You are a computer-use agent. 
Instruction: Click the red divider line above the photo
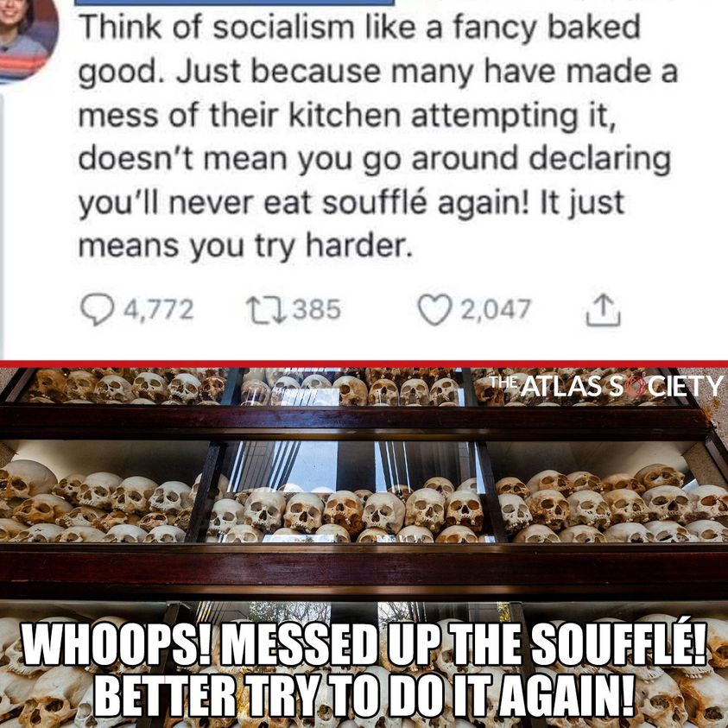[x=364, y=364]
